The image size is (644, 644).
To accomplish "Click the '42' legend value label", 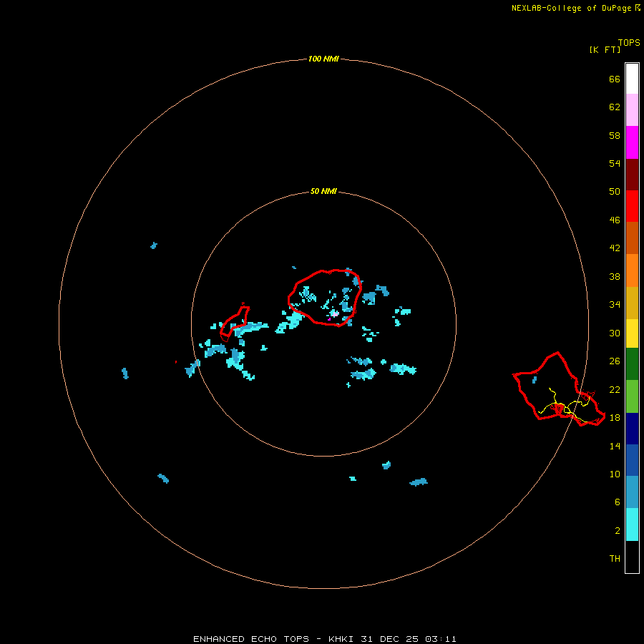I will click(615, 248).
